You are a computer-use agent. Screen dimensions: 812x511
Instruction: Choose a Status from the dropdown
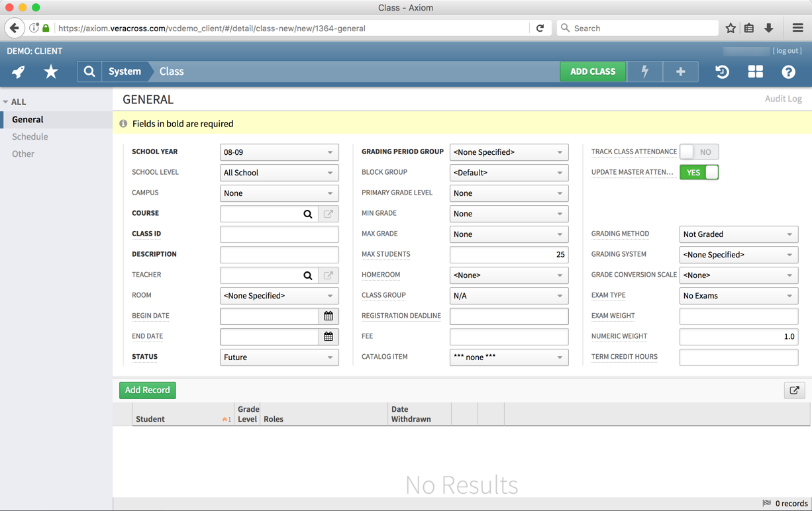coord(279,357)
